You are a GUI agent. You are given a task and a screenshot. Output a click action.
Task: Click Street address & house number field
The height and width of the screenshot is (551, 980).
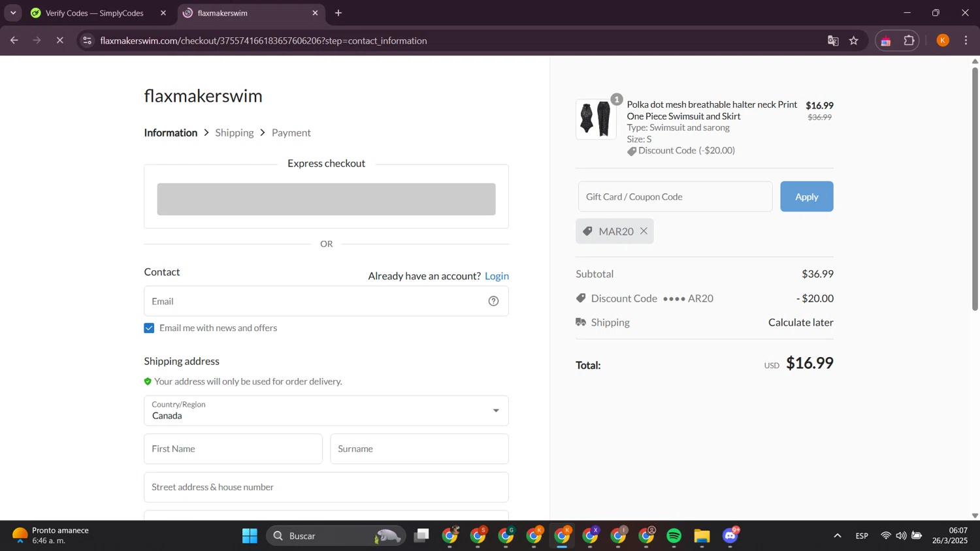point(326,487)
